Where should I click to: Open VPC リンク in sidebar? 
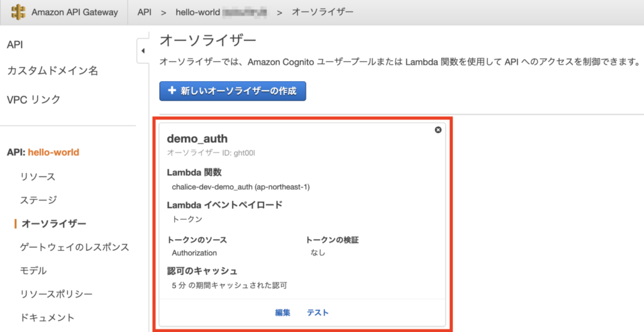click(34, 99)
